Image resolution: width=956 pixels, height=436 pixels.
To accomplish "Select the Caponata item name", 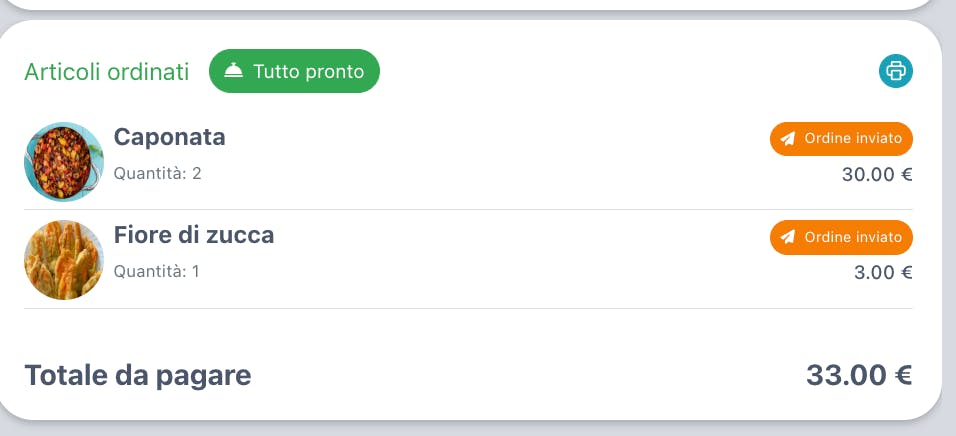I will click(x=169, y=137).
